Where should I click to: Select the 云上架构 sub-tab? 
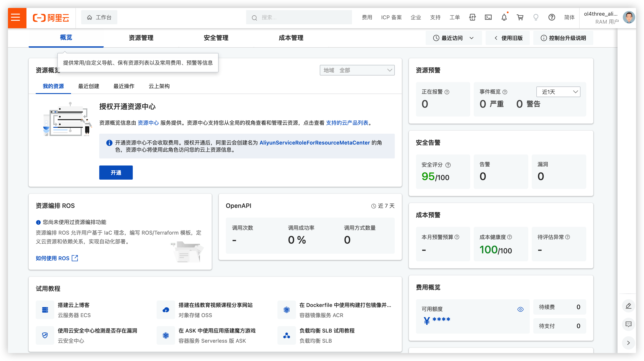(x=159, y=86)
